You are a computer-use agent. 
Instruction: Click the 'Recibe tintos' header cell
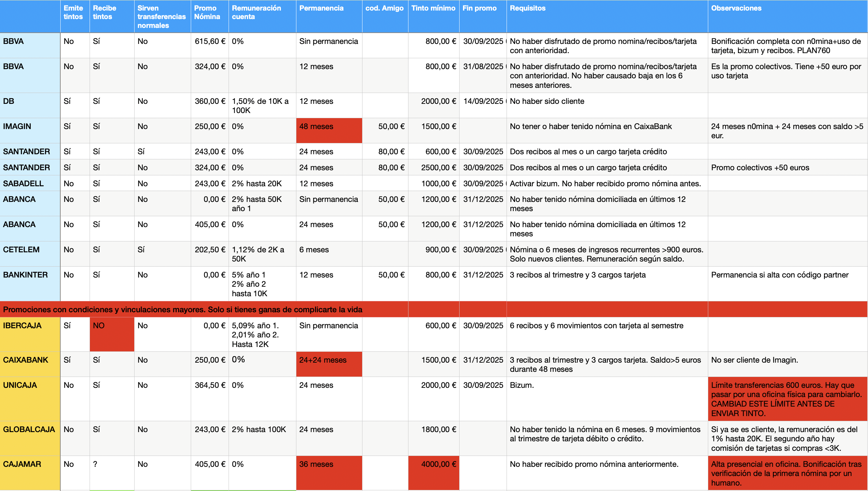[112, 16]
